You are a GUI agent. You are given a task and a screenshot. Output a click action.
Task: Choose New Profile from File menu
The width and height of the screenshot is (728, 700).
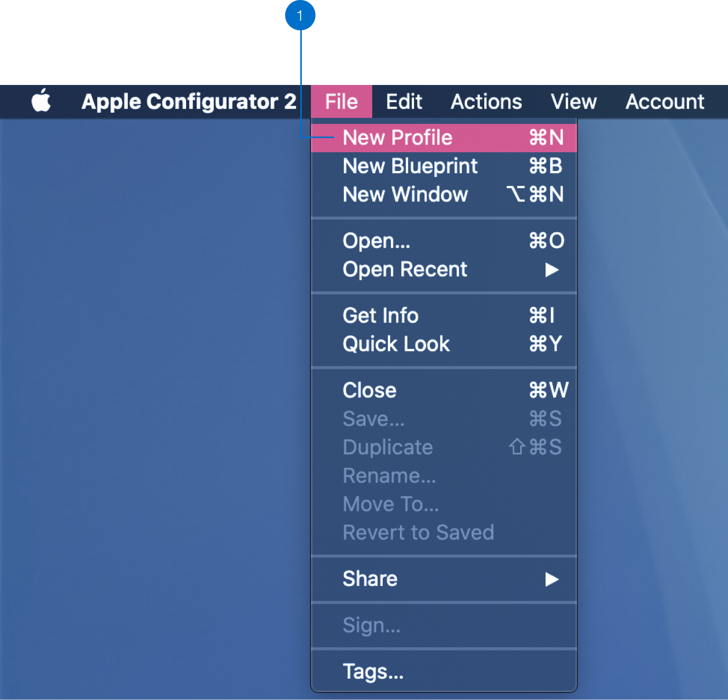[x=444, y=138]
